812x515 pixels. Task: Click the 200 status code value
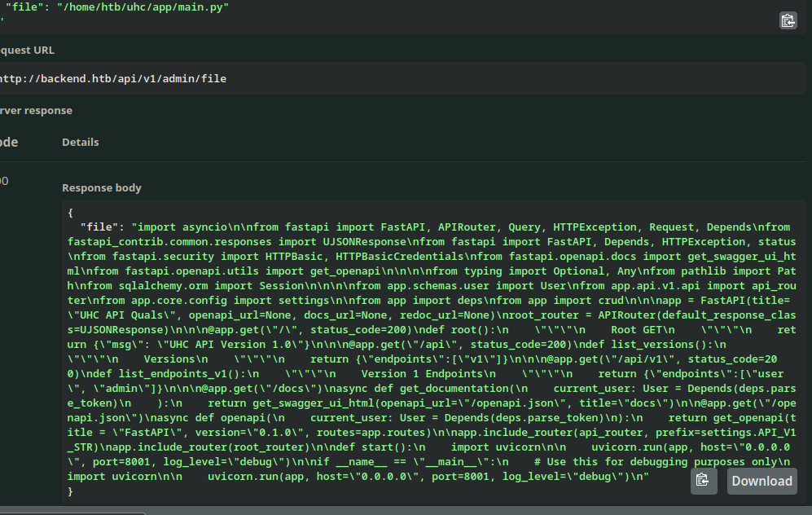click(x=4, y=181)
